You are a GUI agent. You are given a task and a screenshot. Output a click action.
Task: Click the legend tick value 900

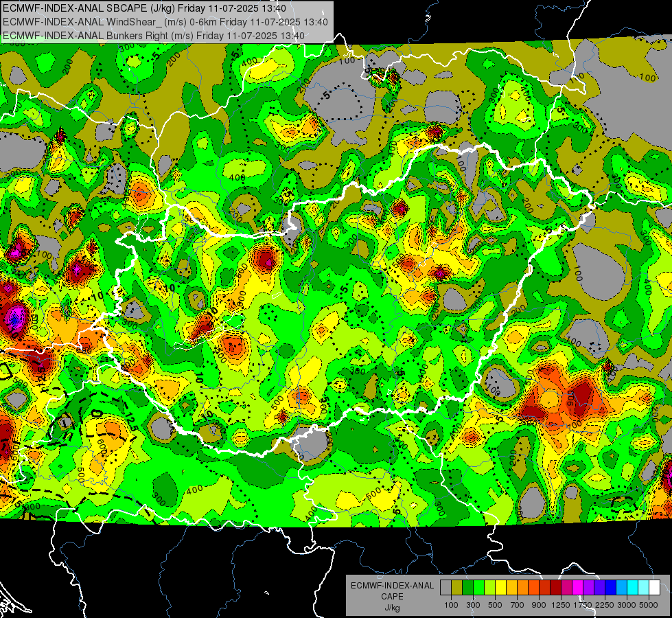[x=539, y=605]
